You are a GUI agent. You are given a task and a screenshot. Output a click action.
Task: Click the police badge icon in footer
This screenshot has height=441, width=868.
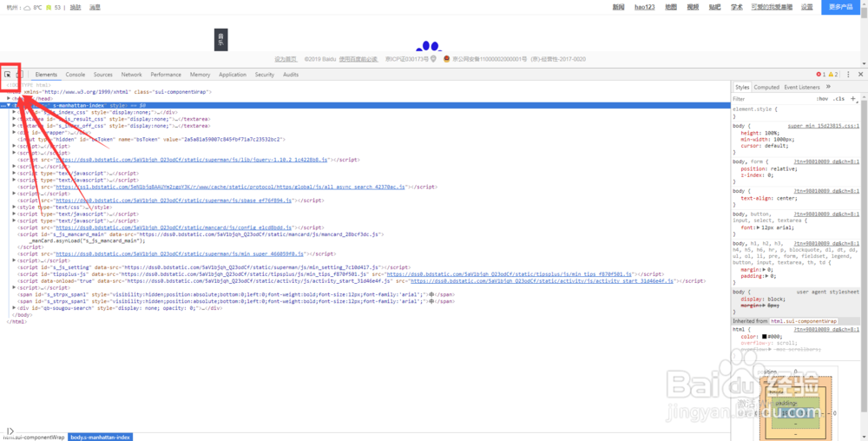[446, 59]
